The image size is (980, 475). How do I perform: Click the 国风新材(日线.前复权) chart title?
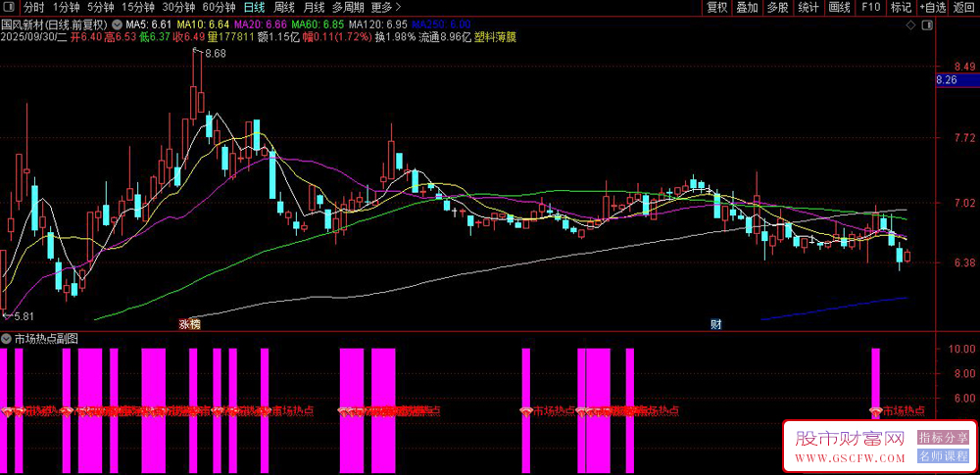point(55,24)
